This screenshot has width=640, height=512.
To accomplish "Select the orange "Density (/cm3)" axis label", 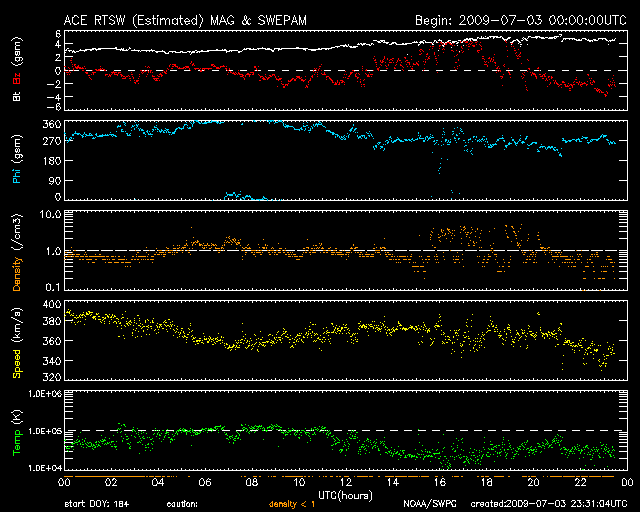I will tap(17, 252).
